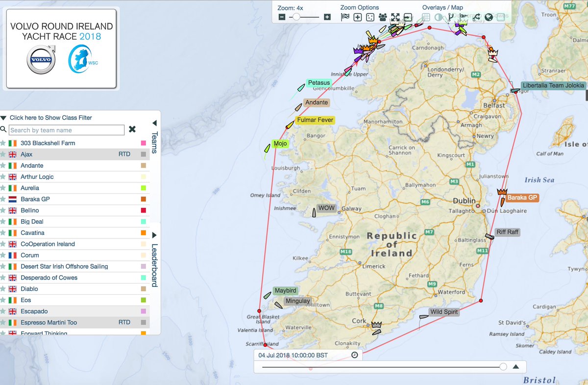Open the Teams side tab
The height and width of the screenshot is (385, 588).
pyautogui.click(x=154, y=143)
